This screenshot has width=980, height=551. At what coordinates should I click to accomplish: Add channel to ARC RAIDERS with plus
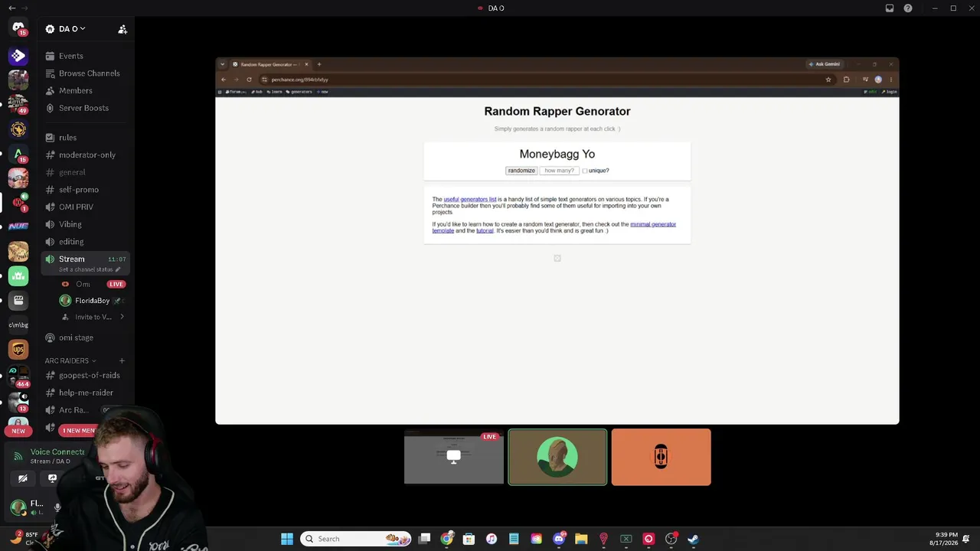(x=122, y=360)
